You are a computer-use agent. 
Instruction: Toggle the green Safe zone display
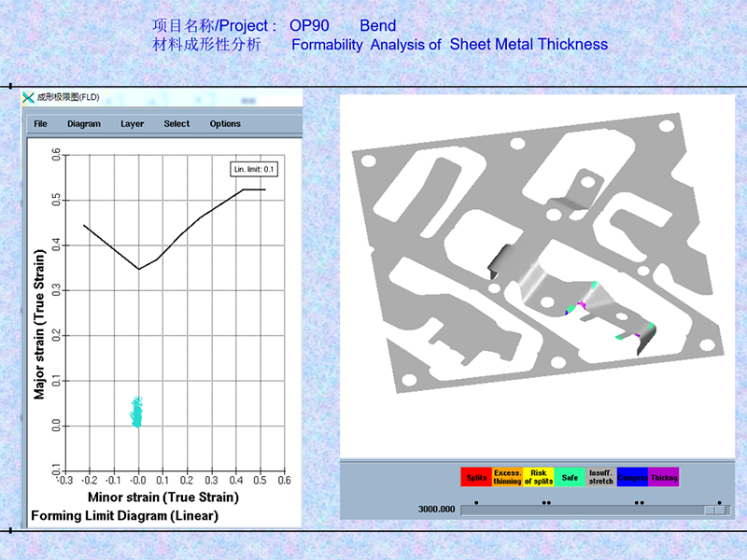click(x=570, y=476)
